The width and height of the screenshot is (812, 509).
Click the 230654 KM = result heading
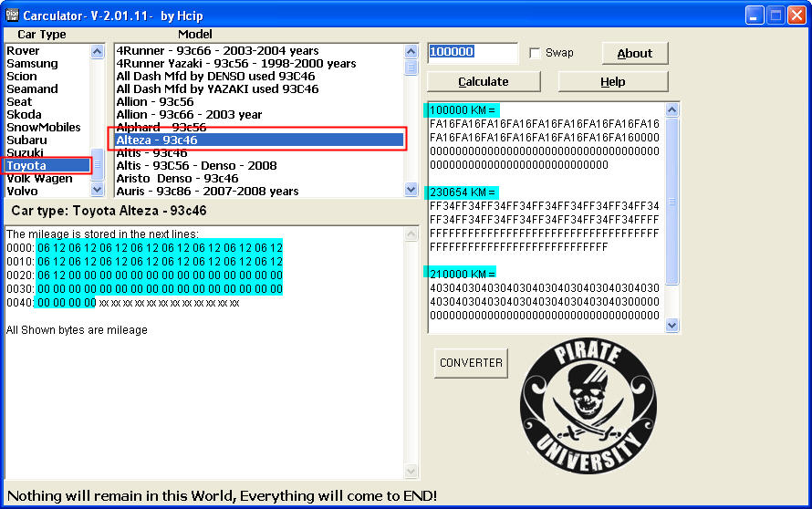coord(462,192)
